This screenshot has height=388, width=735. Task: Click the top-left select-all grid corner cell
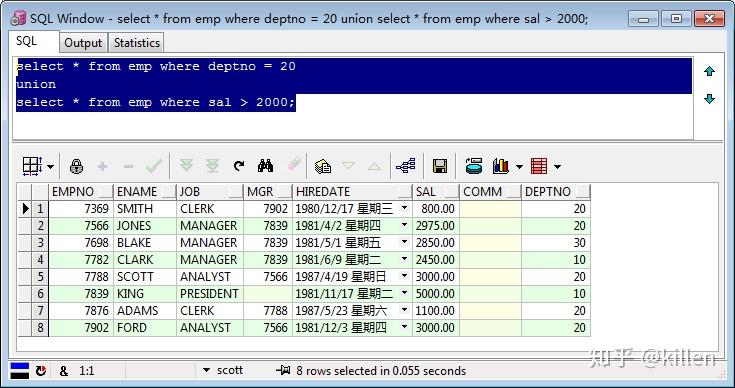click(25, 192)
